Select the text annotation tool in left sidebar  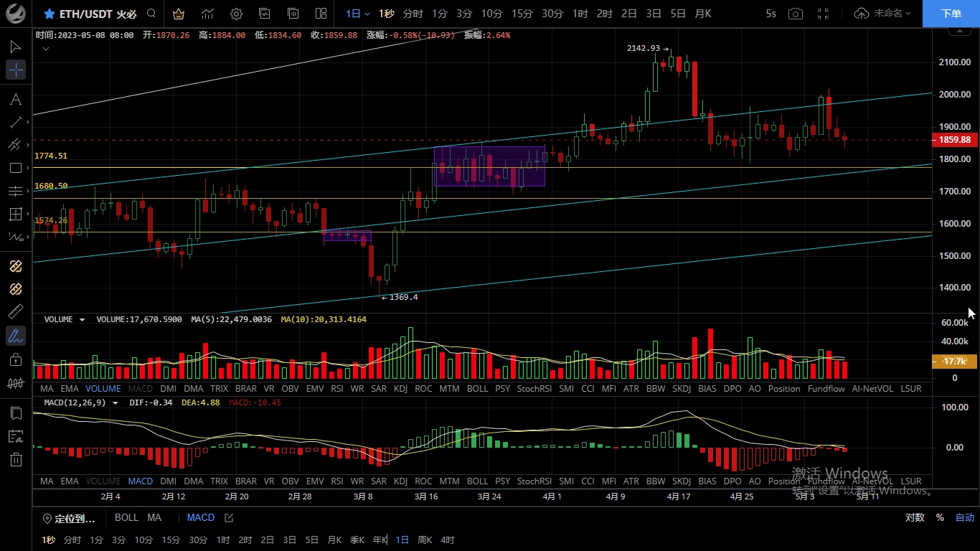[16, 99]
